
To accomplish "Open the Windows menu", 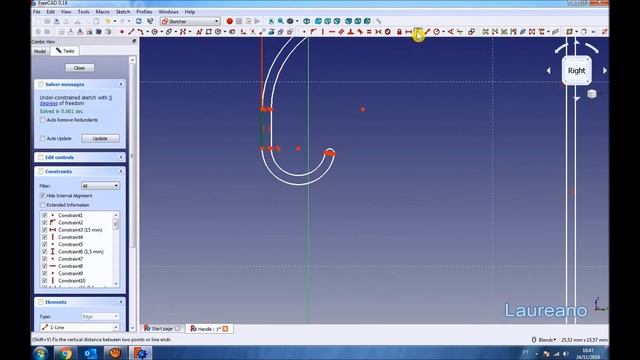I will click(x=169, y=12).
